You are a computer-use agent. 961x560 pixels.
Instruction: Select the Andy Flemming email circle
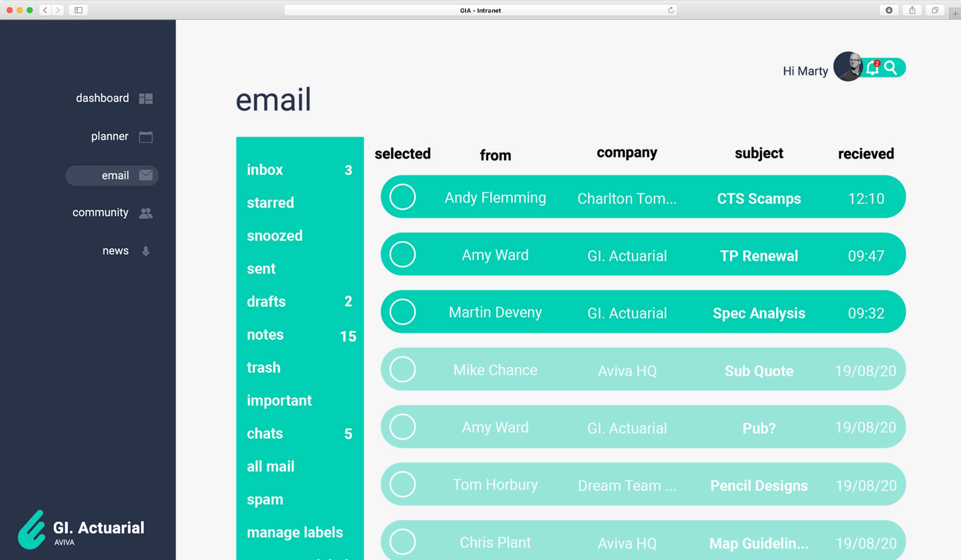402,197
